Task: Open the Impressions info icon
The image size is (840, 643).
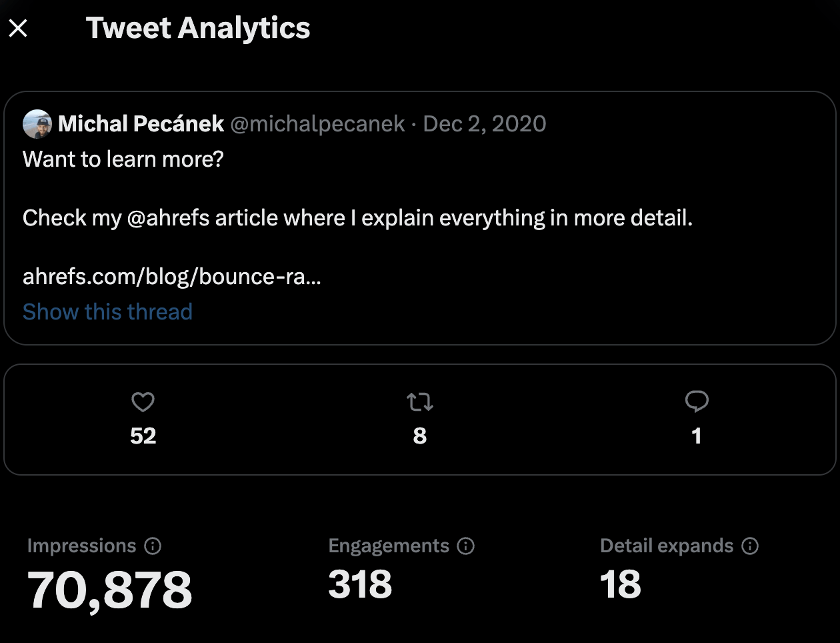Action: [x=154, y=546]
